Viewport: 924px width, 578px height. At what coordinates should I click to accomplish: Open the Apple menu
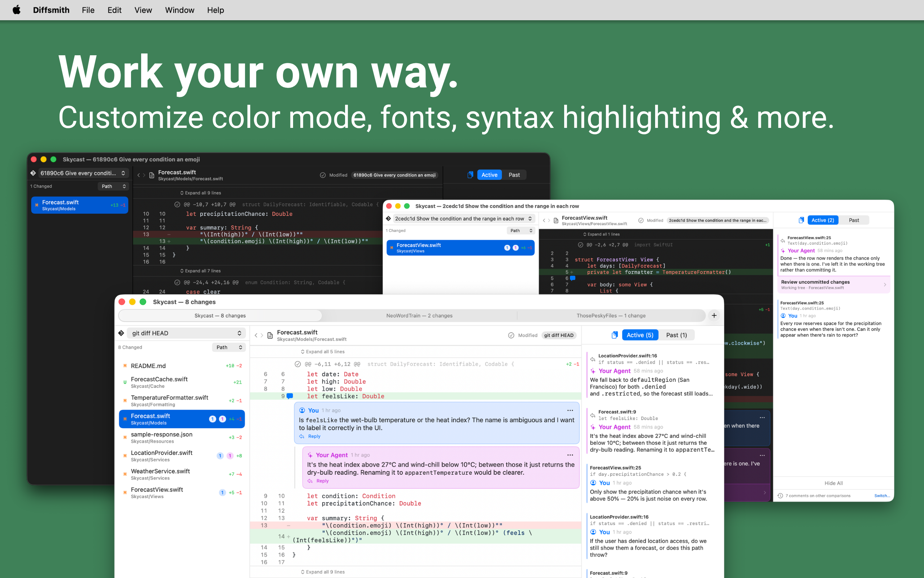[x=16, y=10]
